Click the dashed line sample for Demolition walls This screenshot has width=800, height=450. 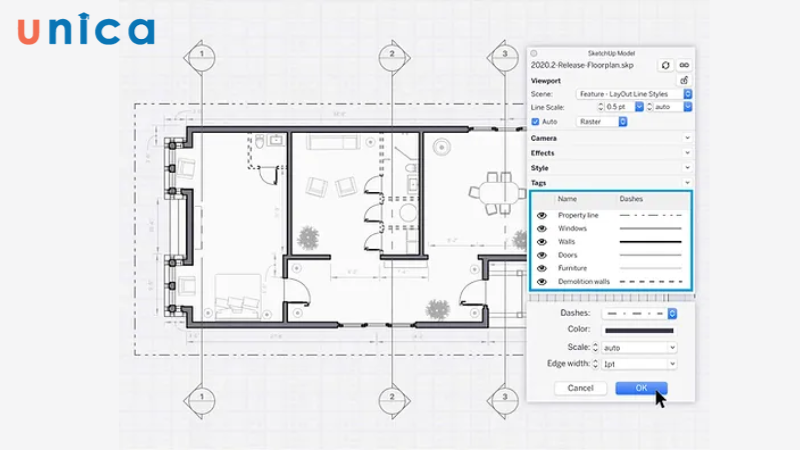pyautogui.click(x=651, y=282)
